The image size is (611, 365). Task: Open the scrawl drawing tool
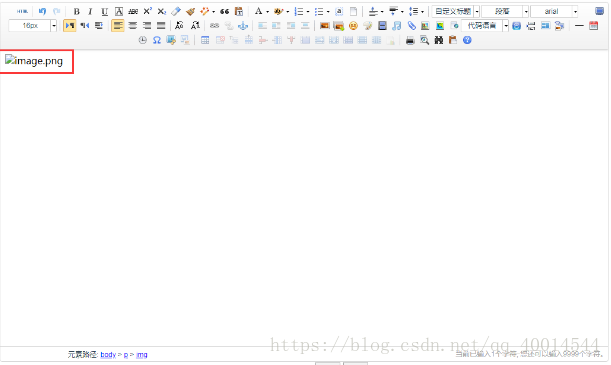367,26
